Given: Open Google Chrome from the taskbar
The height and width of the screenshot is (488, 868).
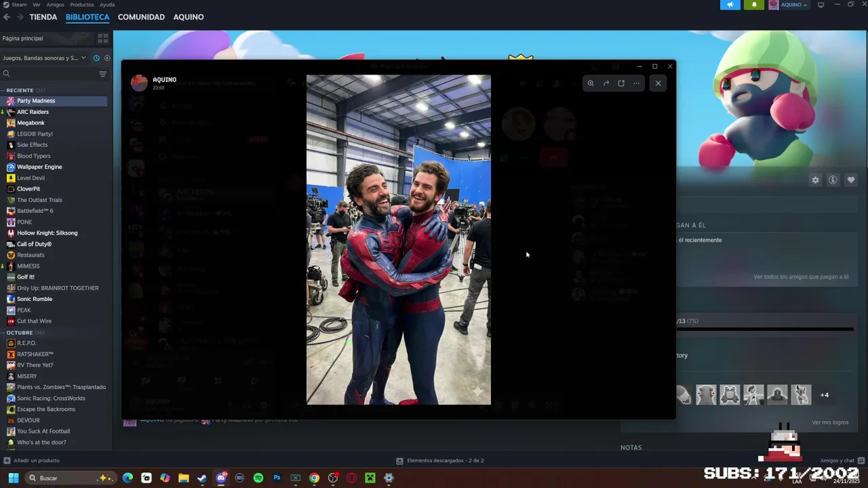Looking at the screenshot, I should [x=314, y=478].
